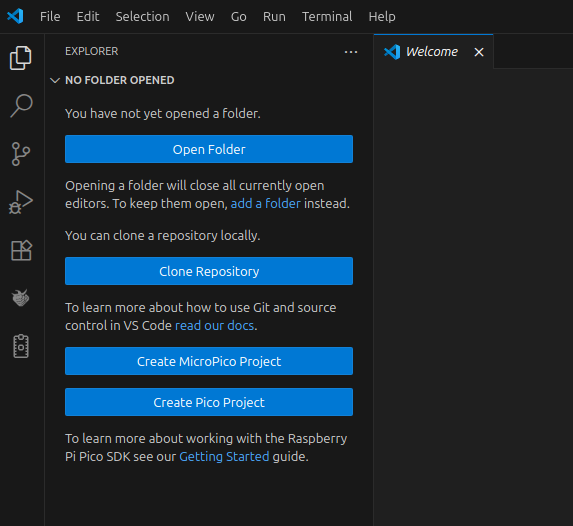Open the Extensions view icon

[22, 250]
